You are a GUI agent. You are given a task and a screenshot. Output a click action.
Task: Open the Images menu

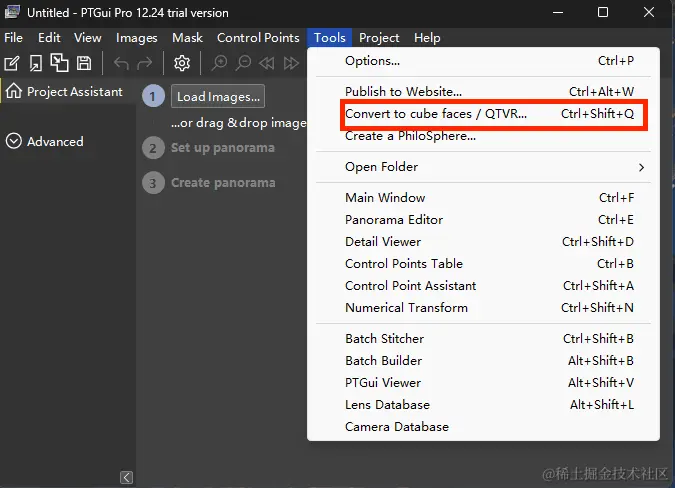point(136,38)
